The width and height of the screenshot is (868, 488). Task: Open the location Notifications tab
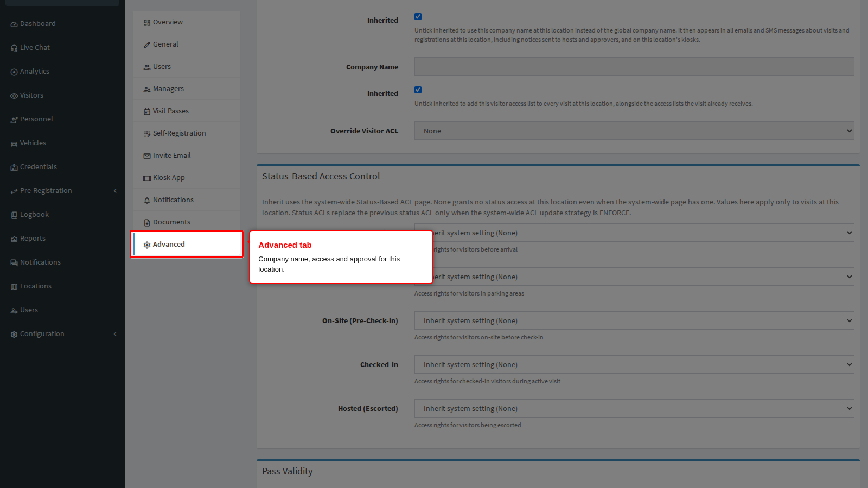tap(187, 200)
